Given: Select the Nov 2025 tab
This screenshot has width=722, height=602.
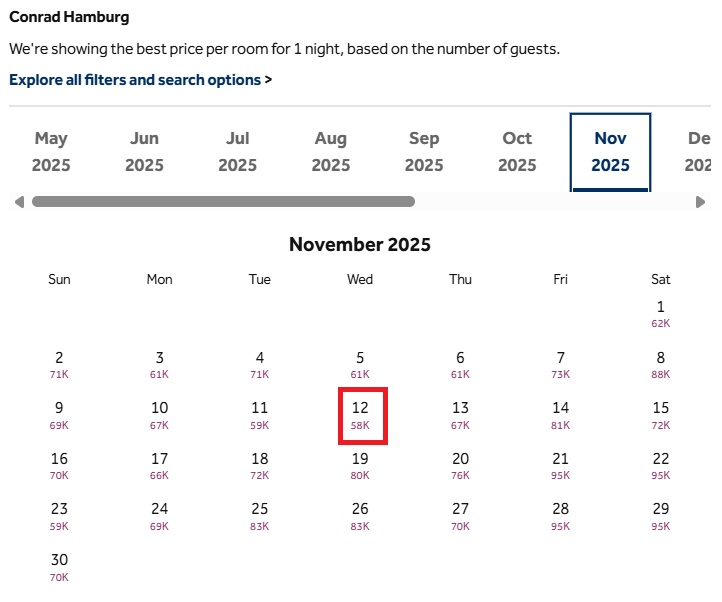Looking at the screenshot, I should tap(610, 151).
